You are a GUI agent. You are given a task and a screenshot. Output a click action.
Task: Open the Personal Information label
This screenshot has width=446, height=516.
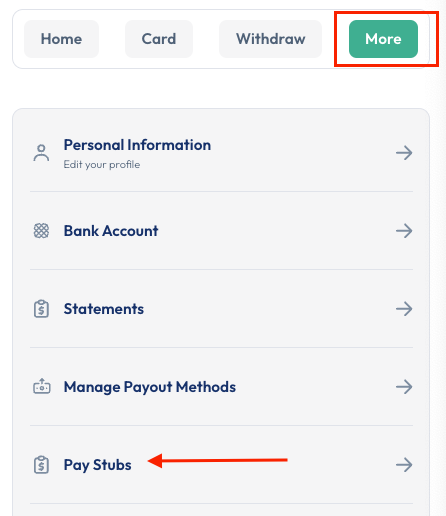pyautogui.click(x=137, y=145)
